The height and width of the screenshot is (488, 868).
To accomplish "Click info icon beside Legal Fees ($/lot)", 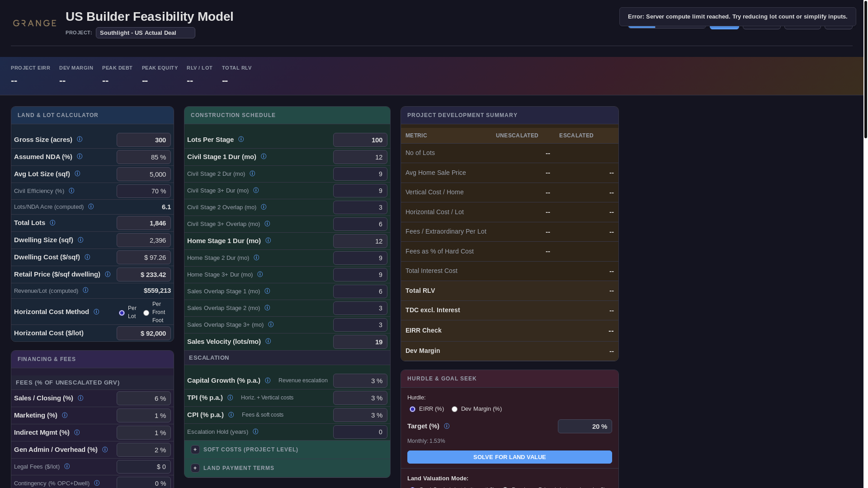I will tap(67, 466).
